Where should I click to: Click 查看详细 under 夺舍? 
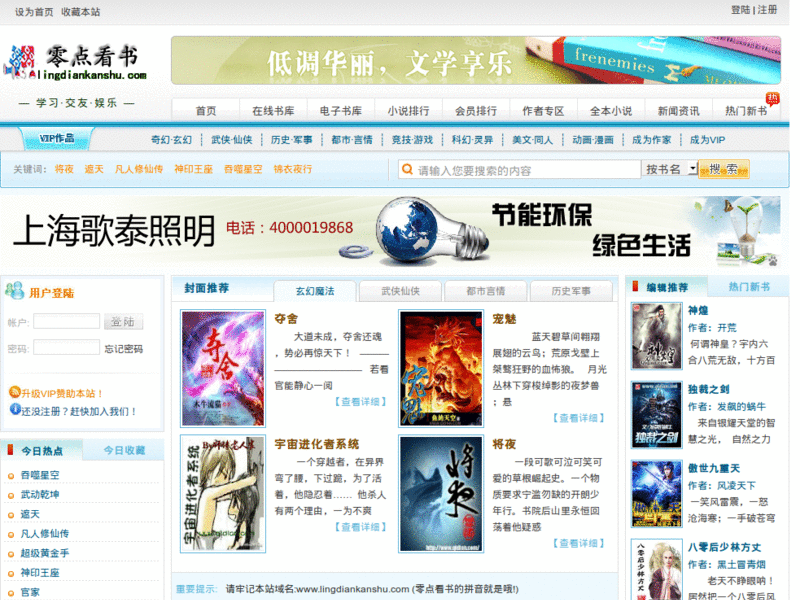coord(361,402)
